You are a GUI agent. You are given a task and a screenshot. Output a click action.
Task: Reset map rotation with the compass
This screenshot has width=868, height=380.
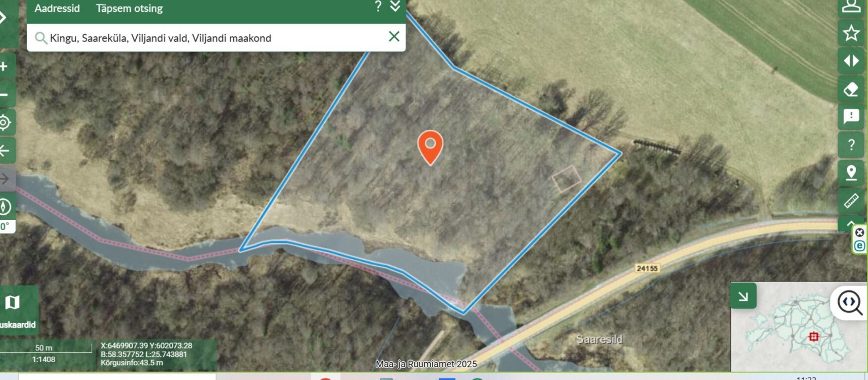coord(4,206)
